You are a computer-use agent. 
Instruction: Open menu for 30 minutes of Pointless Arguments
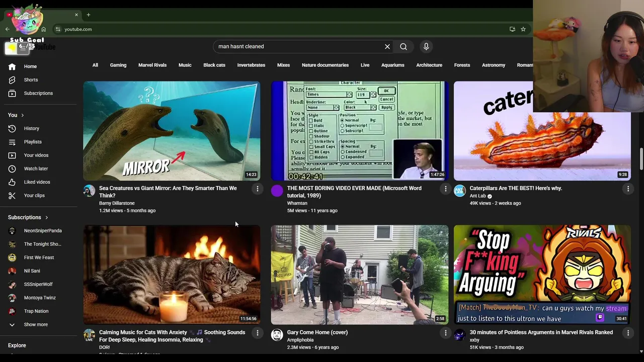[x=628, y=333]
